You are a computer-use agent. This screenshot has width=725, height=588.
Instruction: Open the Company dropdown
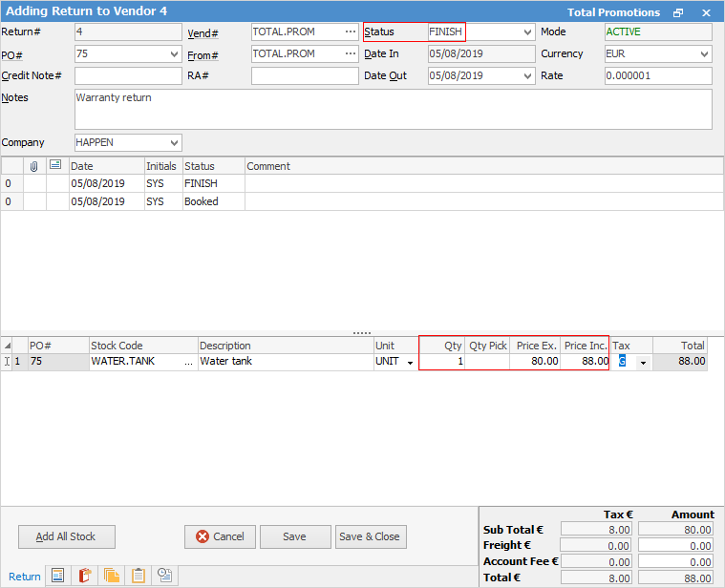point(174,142)
